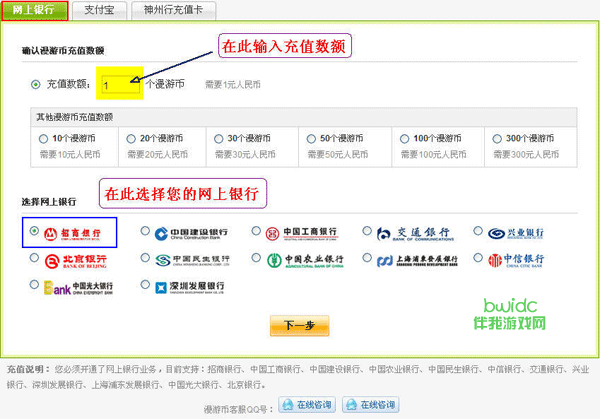Image resolution: width=600 pixels, height=419 pixels.
Task: Open the 神州行充值卡 tab
Action: point(173,10)
